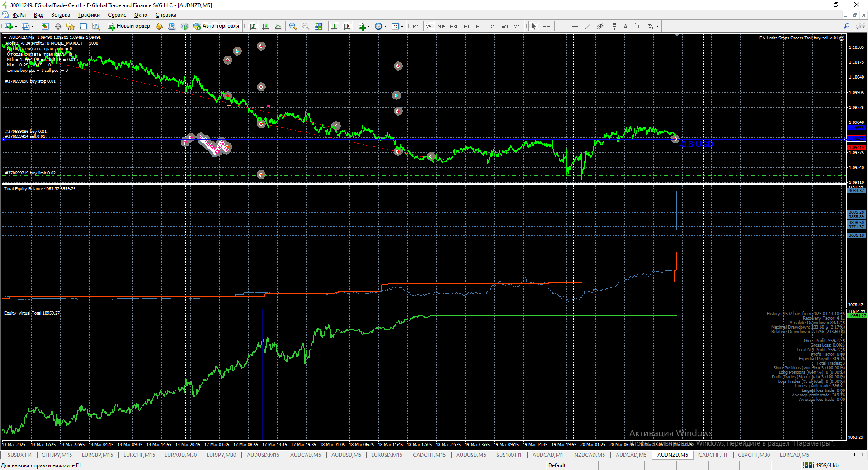This screenshot has height=470, width=868.
Task: Open the chat messages icon
Action: click(x=860, y=26)
